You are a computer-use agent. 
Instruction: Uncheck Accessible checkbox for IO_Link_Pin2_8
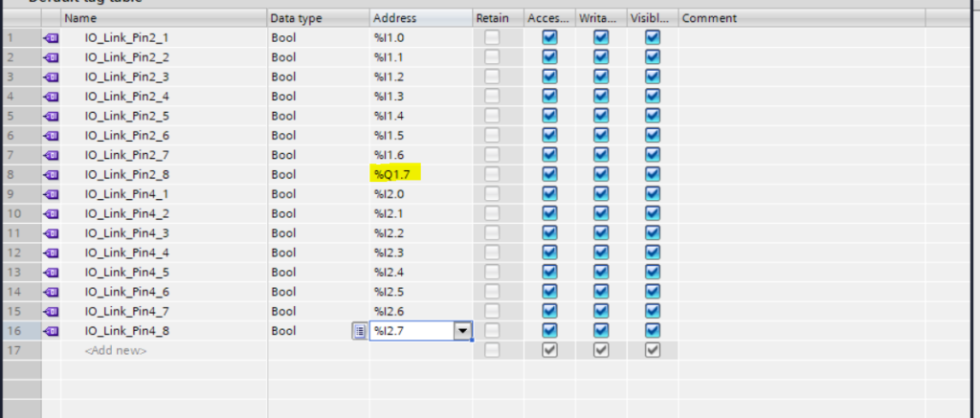(x=549, y=174)
